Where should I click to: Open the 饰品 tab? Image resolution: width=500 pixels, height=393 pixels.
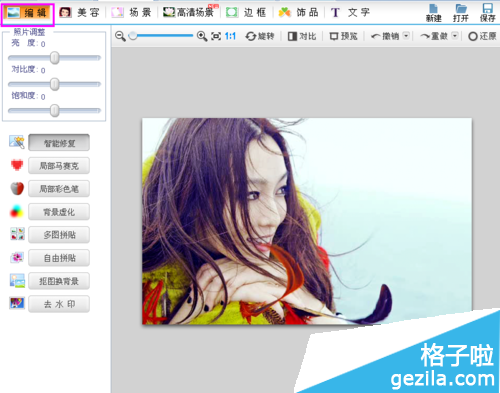coord(298,13)
